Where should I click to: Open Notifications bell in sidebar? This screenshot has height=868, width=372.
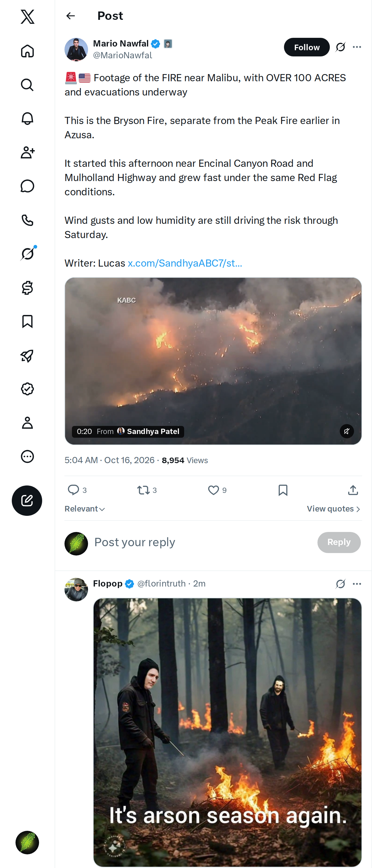pos(27,118)
